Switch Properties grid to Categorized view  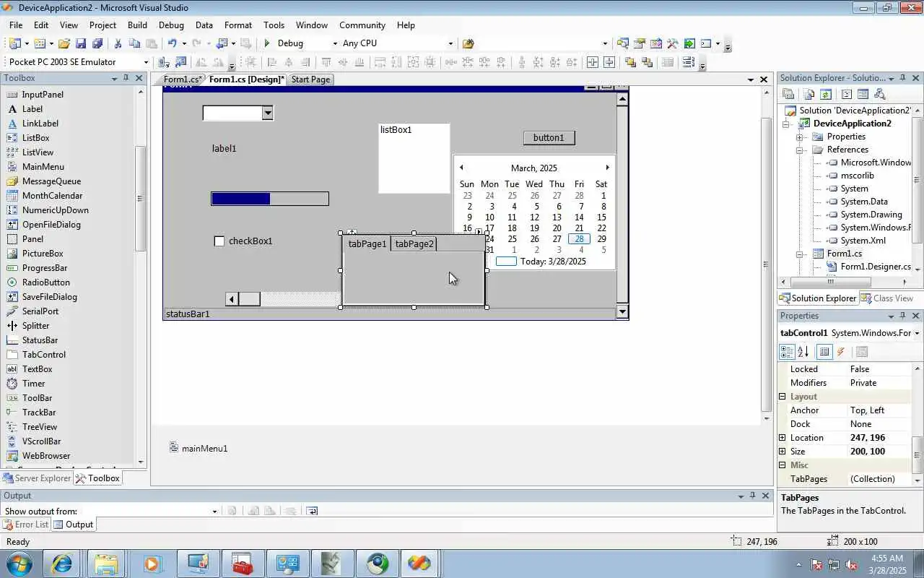click(787, 352)
